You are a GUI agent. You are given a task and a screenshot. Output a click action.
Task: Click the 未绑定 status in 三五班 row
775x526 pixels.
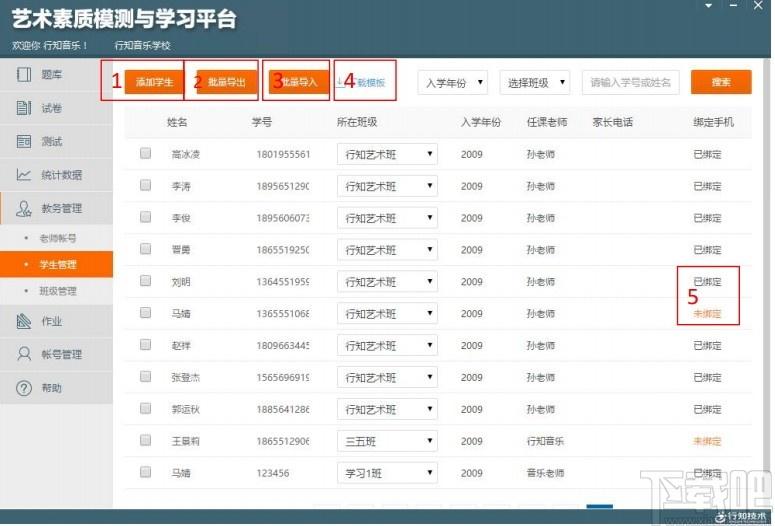point(707,441)
